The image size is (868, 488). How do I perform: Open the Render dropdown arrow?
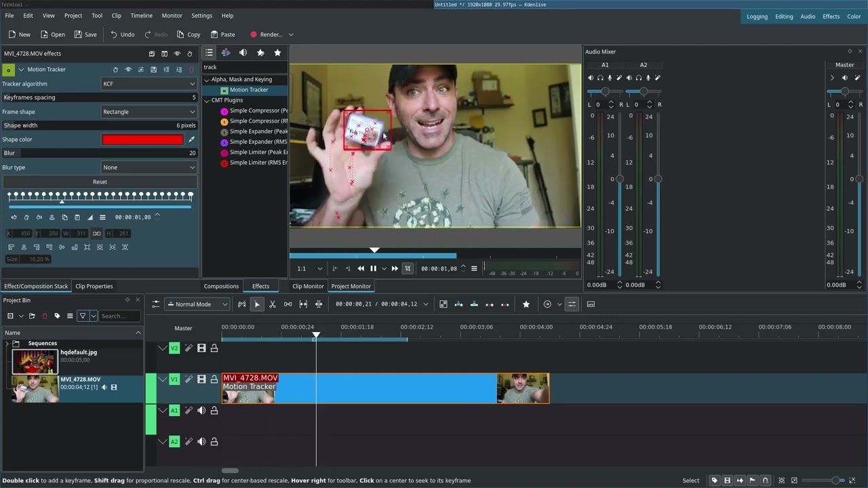tap(291, 35)
